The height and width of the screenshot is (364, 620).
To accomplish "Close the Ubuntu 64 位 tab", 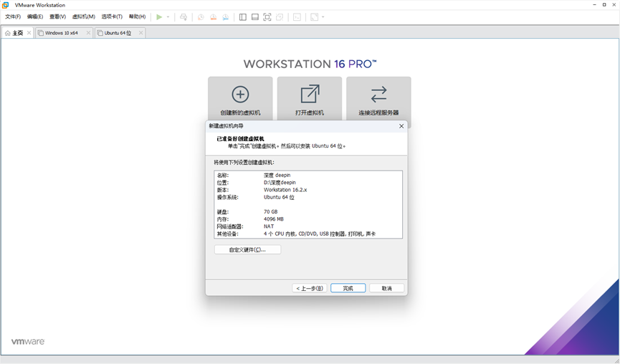I will pyautogui.click(x=140, y=33).
